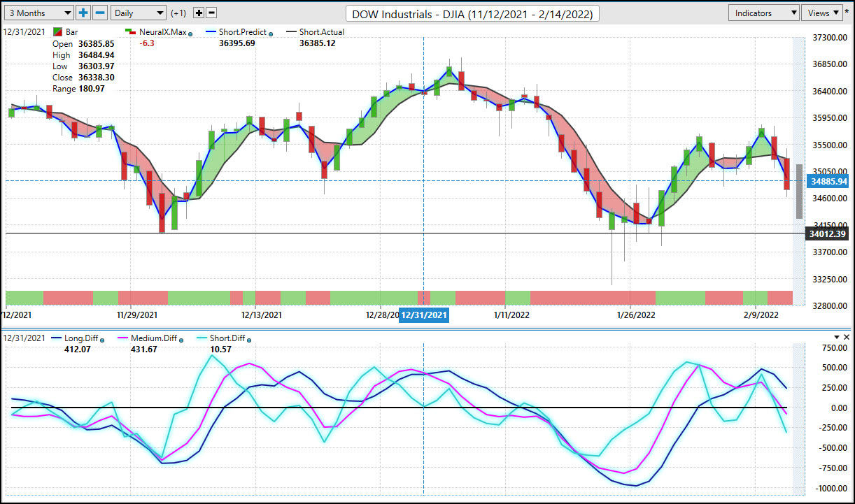Click the dot next to Short.Diff

[x=250, y=340]
